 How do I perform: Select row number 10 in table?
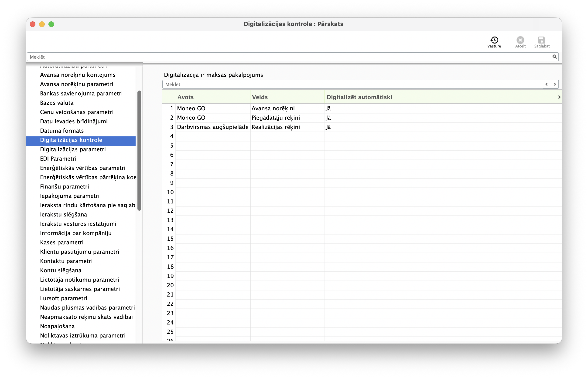pos(170,192)
